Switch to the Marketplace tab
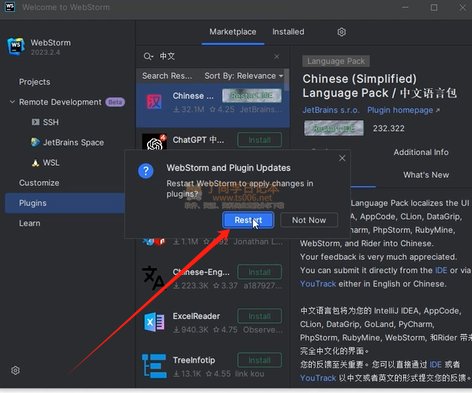472x393 pixels. 233,32
